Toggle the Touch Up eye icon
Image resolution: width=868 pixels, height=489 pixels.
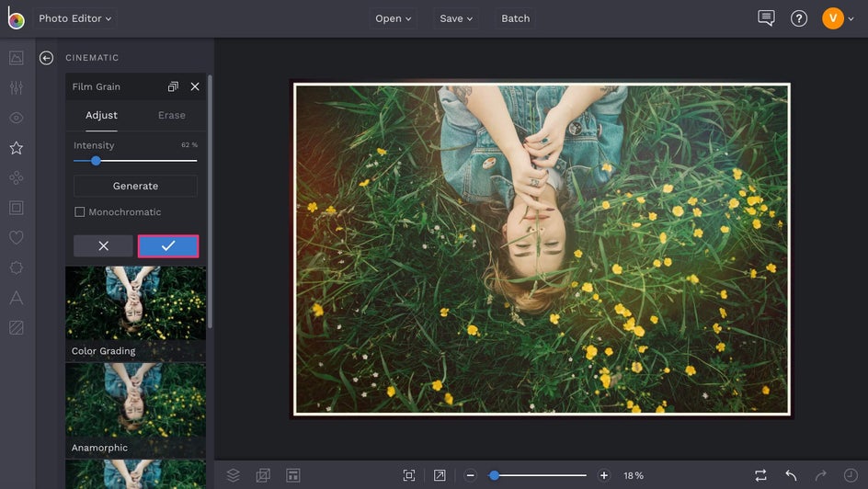(x=16, y=118)
